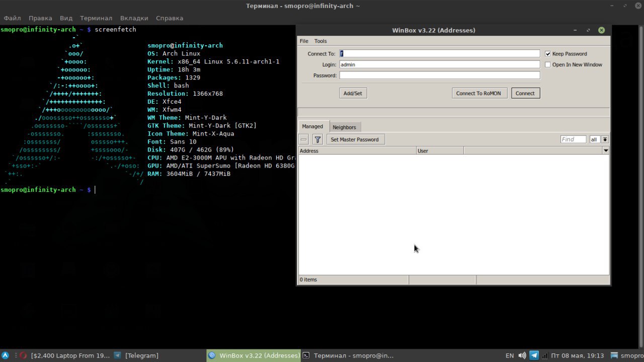
Task: Open the Правка menu in the terminal
Action: pyautogui.click(x=40, y=18)
